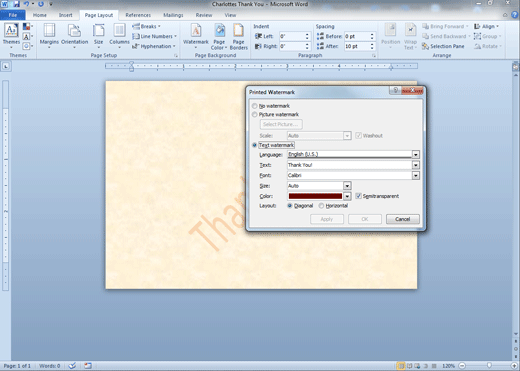Switch to the Mailings tab

[x=173, y=15]
